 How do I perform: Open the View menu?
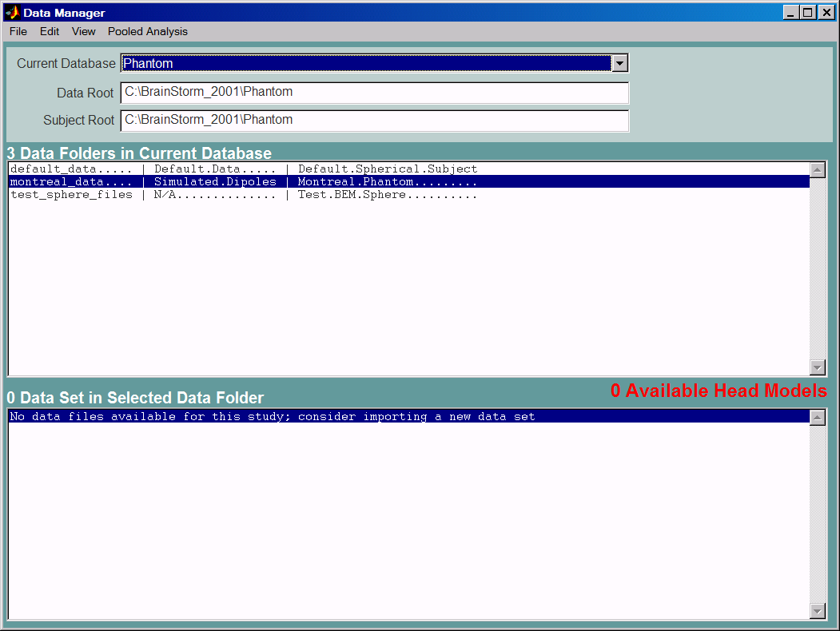83,31
